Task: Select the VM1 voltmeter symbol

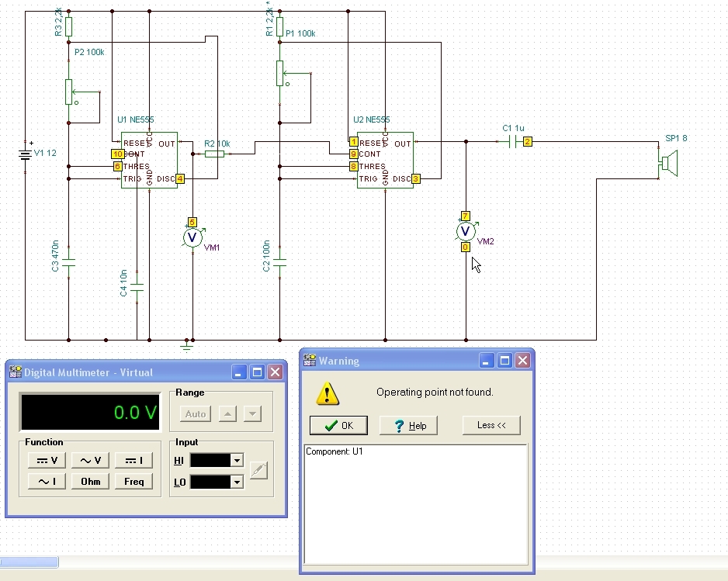Action: click(192, 237)
